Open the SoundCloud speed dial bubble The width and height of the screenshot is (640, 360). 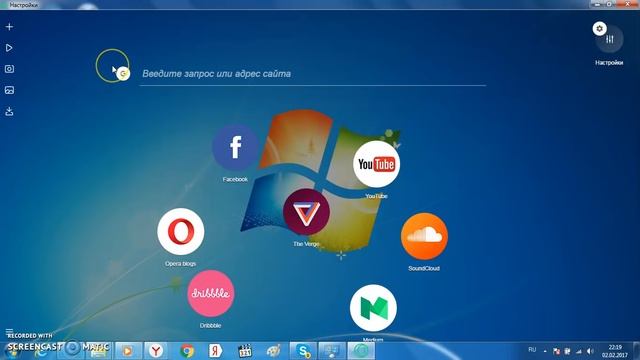tap(424, 236)
